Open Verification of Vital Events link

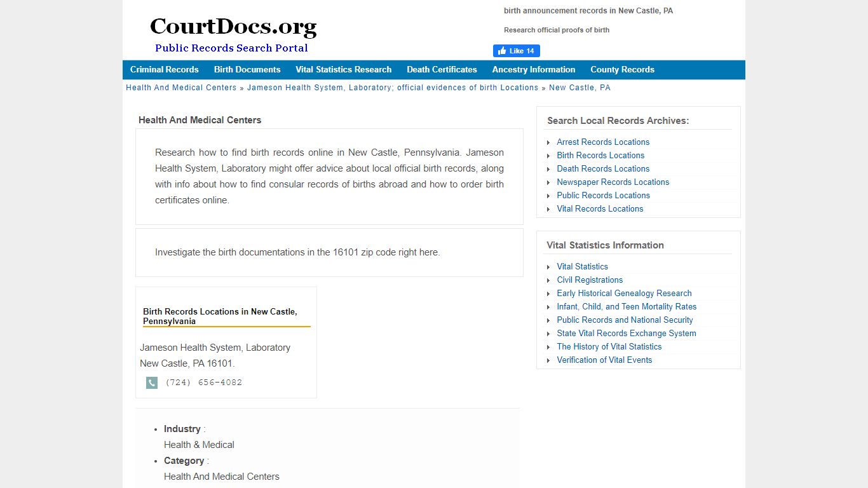point(604,360)
